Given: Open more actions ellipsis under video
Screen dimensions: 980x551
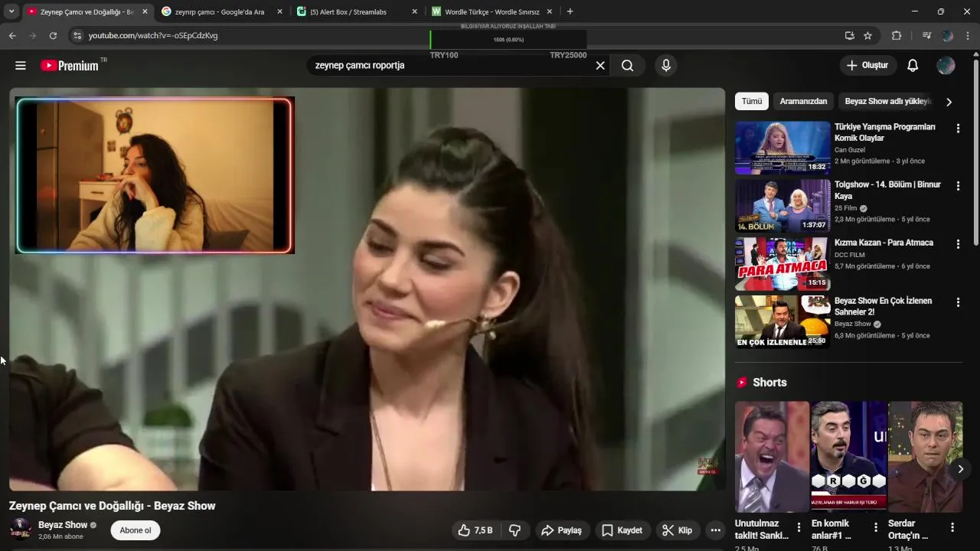Looking at the screenshot, I should [x=715, y=530].
